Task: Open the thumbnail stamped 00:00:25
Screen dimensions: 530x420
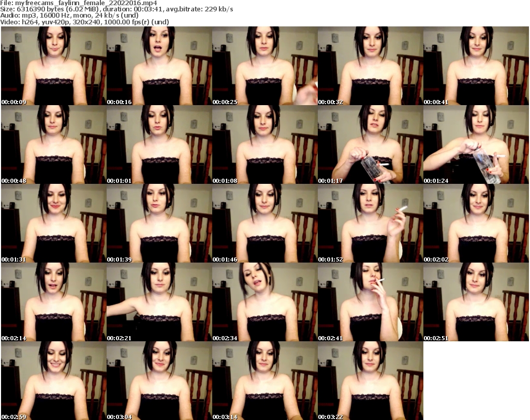Action: 265,66
